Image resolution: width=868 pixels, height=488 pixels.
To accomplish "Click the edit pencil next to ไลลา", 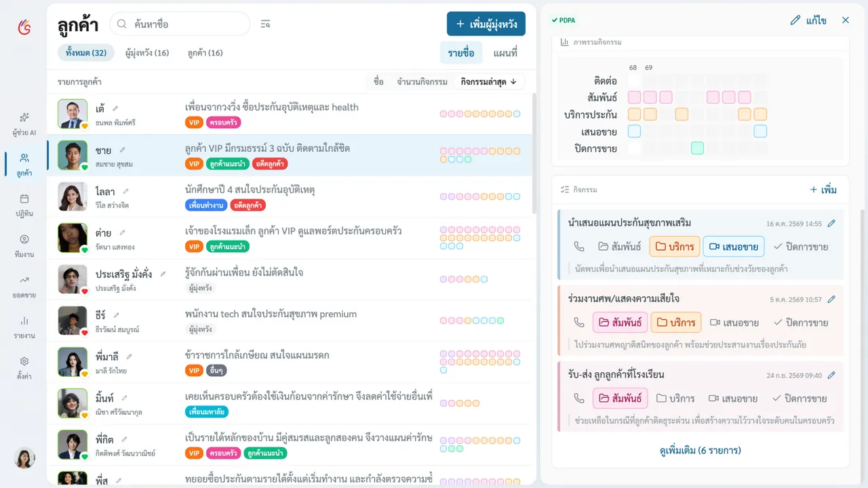I will pyautogui.click(x=125, y=191).
